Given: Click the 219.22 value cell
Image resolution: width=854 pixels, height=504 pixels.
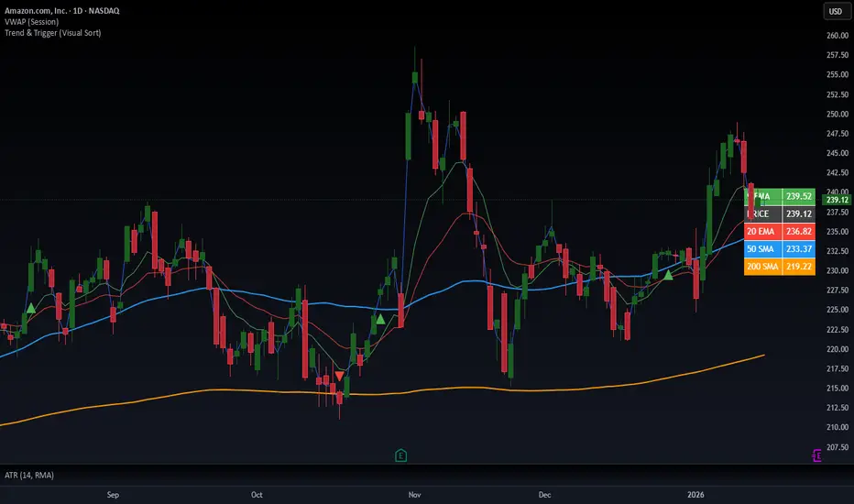Looking at the screenshot, I should point(798,267).
